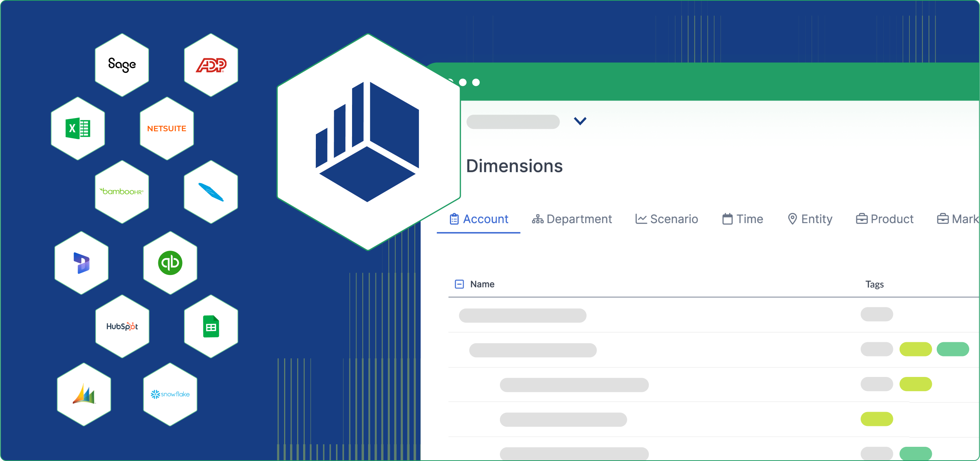This screenshot has width=980, height=461.
Task: Open the Scenario tab
Action: (x=667, y=219)
